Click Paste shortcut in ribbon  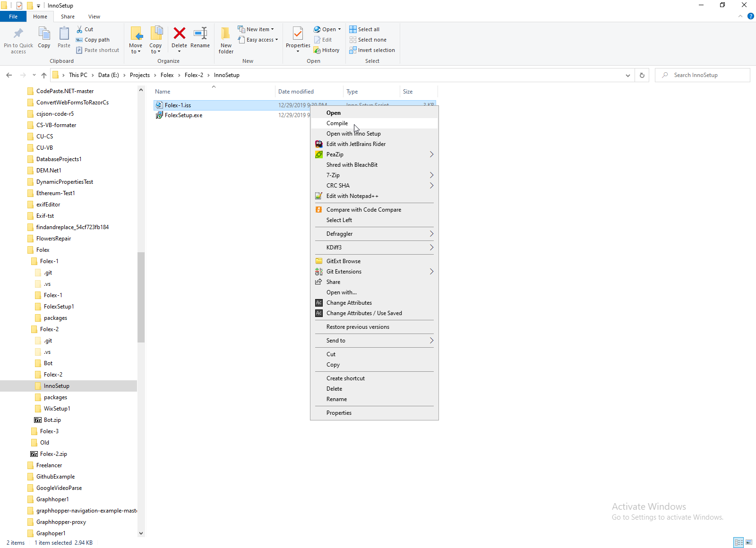97,50
